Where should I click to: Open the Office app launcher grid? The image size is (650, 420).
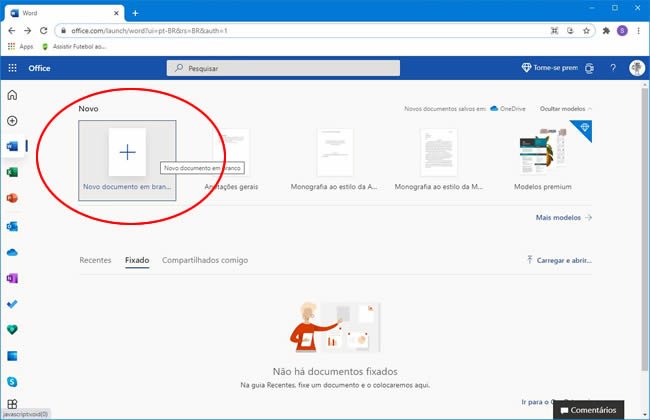tap(12, 68)
